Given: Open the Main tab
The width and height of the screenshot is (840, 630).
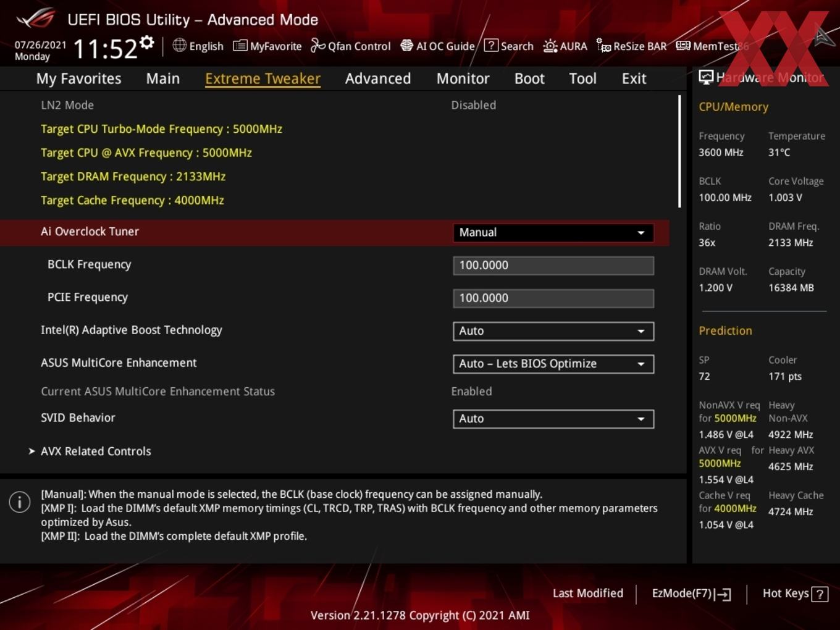Looking at the screenshot, I should 163,78.
